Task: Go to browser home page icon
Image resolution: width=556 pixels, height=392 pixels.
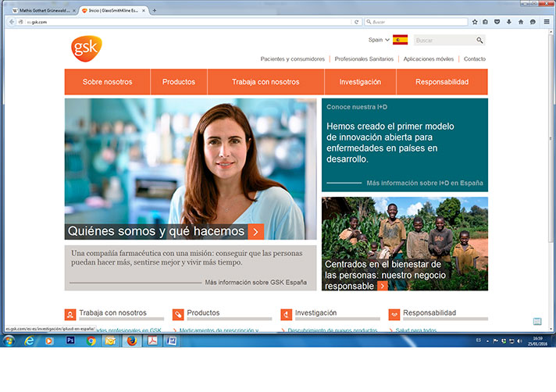Action: point(521,22)
